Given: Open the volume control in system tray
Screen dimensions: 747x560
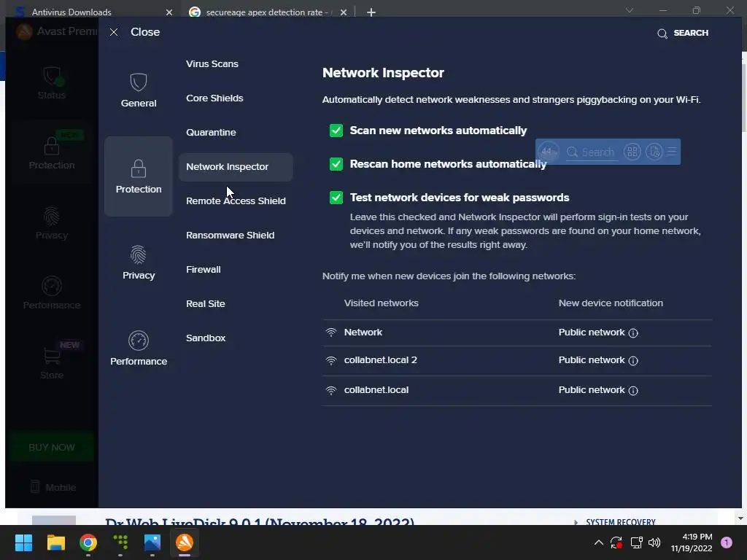Looking at the screenshot, I should click(x=654, y=542).
